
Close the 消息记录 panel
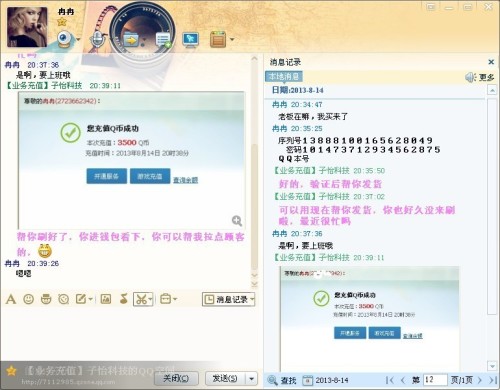(x=491, y=62)
